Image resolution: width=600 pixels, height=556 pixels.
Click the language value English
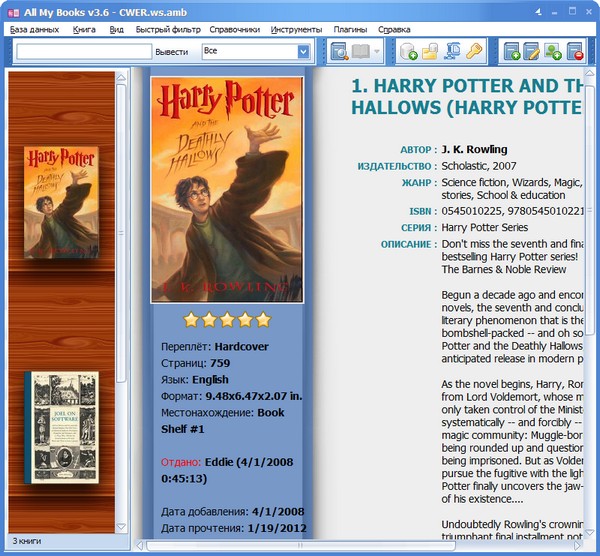point(210,380)
